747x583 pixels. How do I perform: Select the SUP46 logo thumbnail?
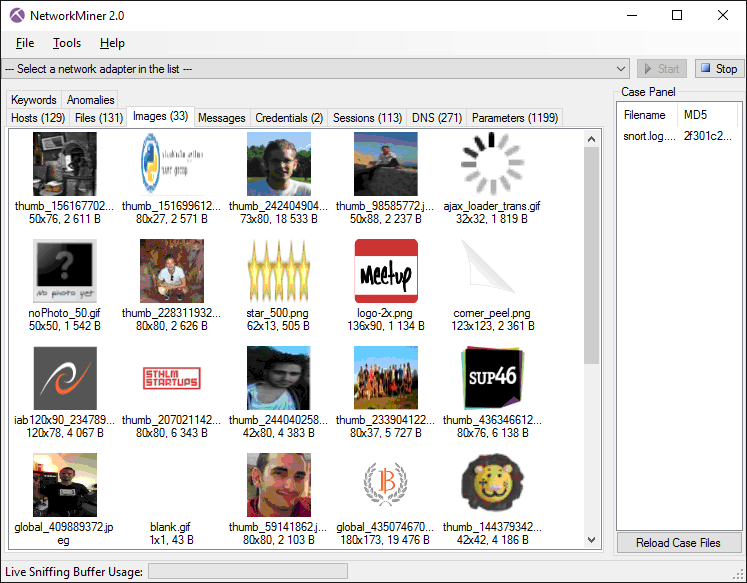(x=492, y=378)
